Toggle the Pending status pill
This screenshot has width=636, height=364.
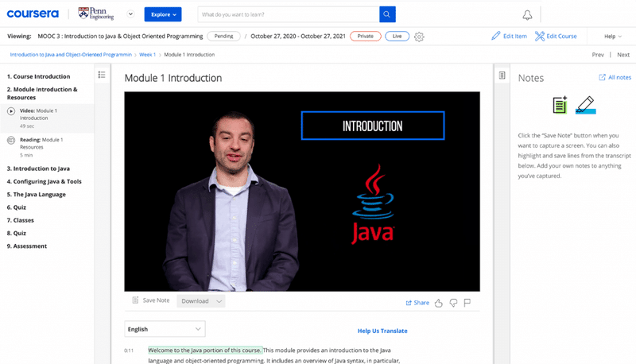tap(223, 36)
